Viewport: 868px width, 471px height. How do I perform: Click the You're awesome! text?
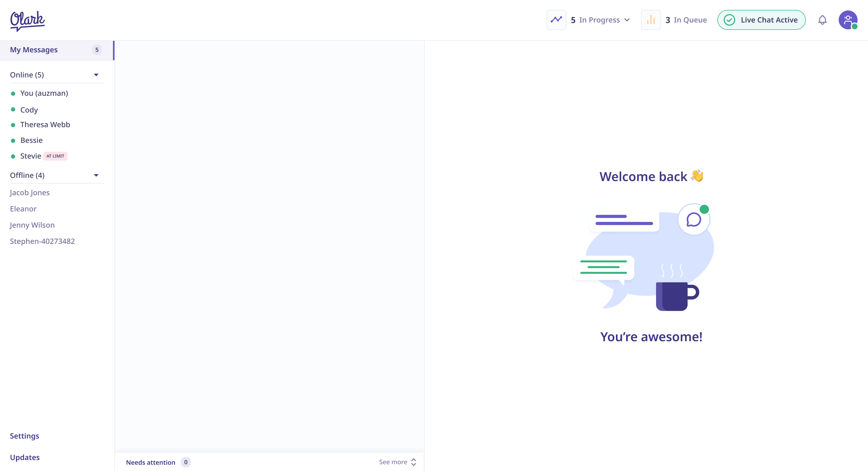coord(651,337)
